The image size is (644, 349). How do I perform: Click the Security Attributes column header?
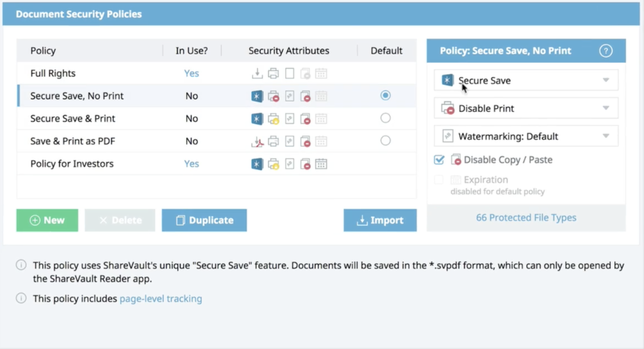pos(289,51)
